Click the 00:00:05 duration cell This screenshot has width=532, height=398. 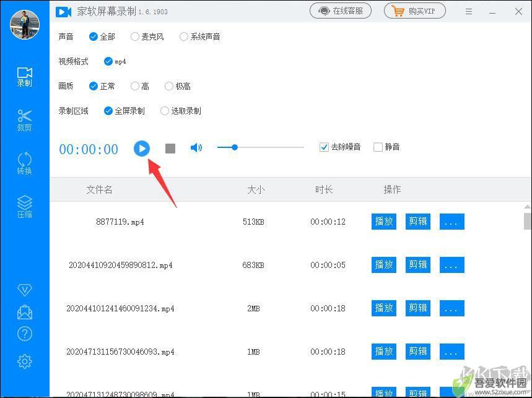[328, 265]
